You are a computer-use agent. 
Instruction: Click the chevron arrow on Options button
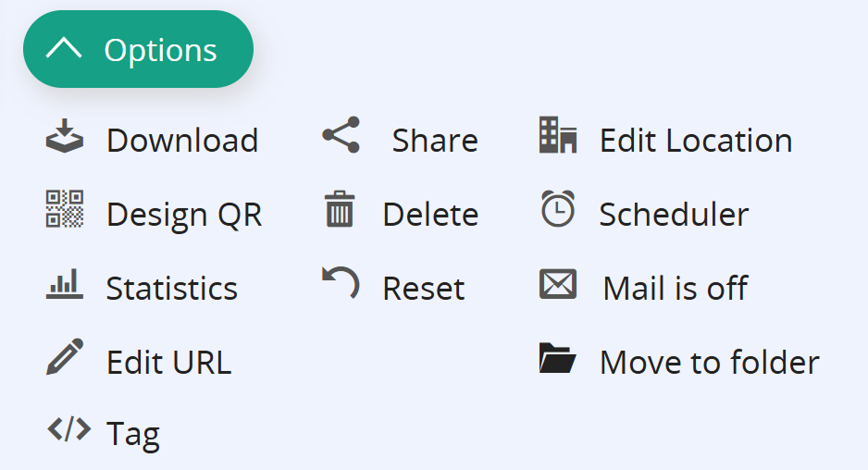pos(64,49)
